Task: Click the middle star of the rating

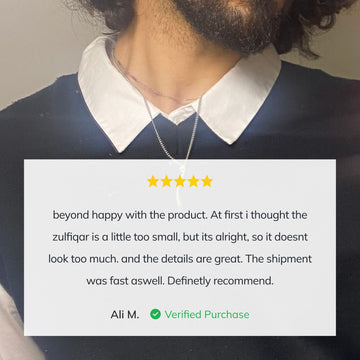Action: coord(180,181)
